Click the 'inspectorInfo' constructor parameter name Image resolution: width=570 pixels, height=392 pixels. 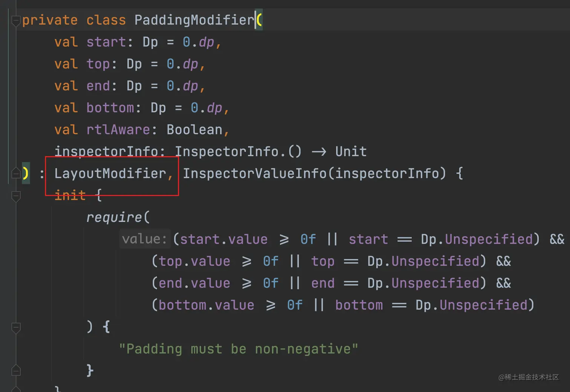(x=106, y=151)
